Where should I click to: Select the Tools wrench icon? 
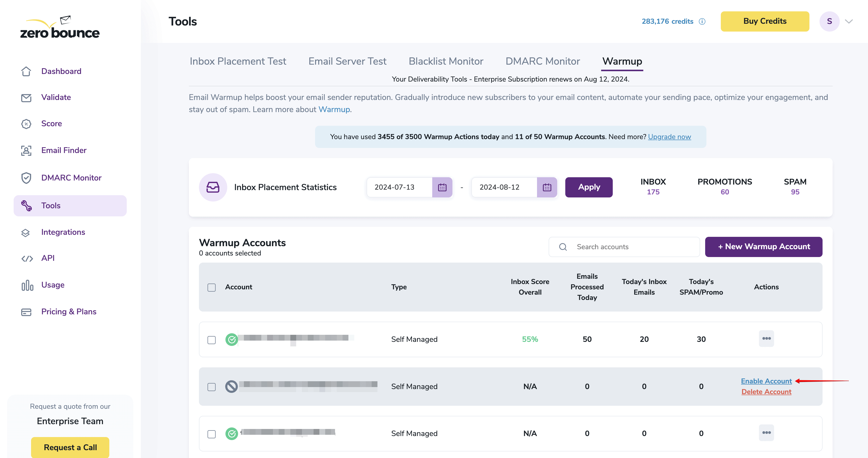[x=27, y=205]
